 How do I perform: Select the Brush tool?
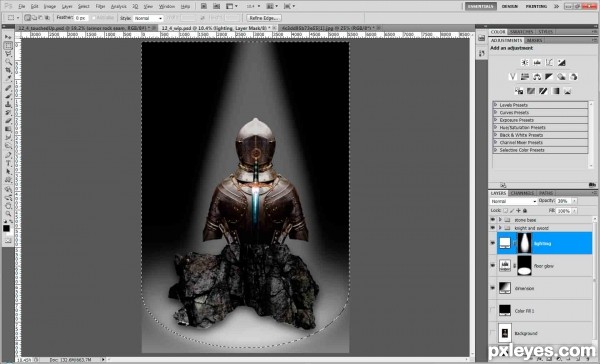coord(8,96)
